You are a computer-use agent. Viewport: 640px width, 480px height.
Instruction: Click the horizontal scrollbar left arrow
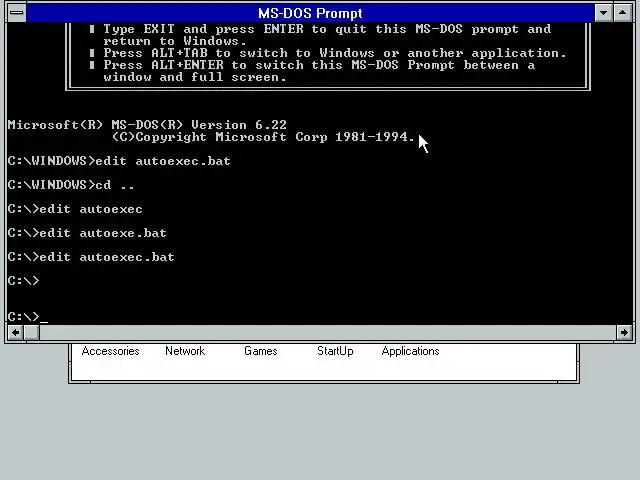(16, 332)
